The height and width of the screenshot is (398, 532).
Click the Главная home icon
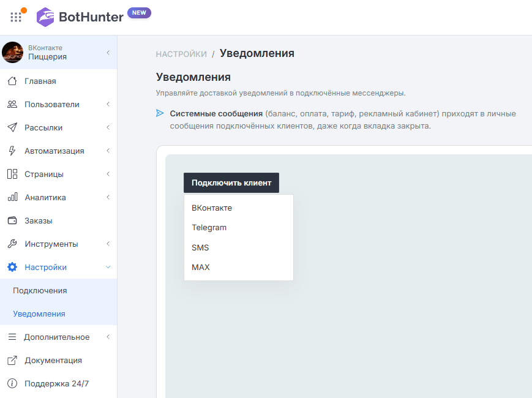point(12,81)
